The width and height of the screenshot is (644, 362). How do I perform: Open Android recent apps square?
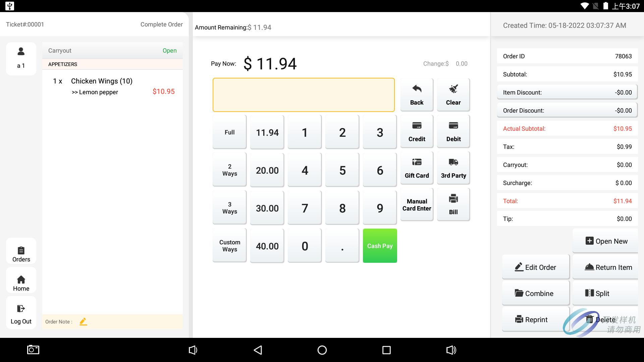point(386,350)
